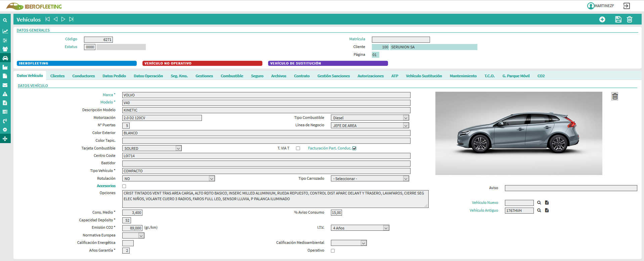
Task: Toggle the T. VIA T checkbox
Action: (x=298, y=148)
